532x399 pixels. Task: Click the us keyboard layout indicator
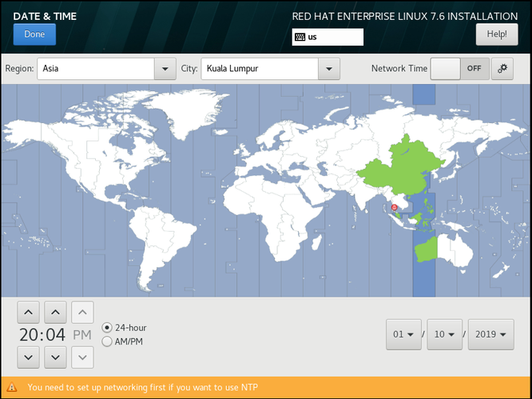[328, 37]
